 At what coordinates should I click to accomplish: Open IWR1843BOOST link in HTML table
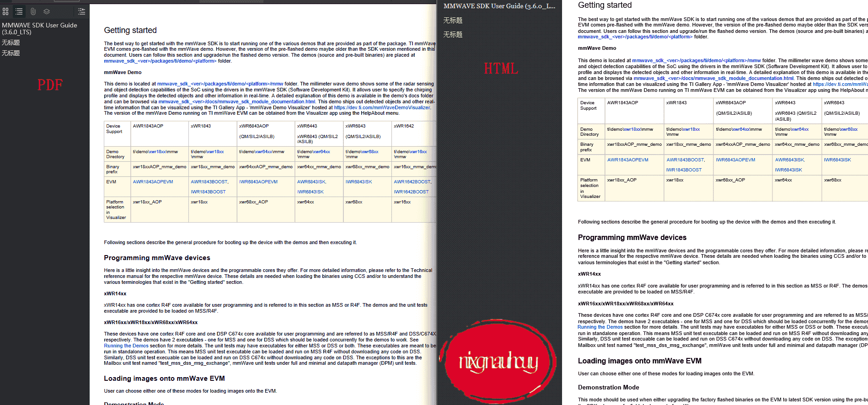pyautogui.click(x=684, y=170)
